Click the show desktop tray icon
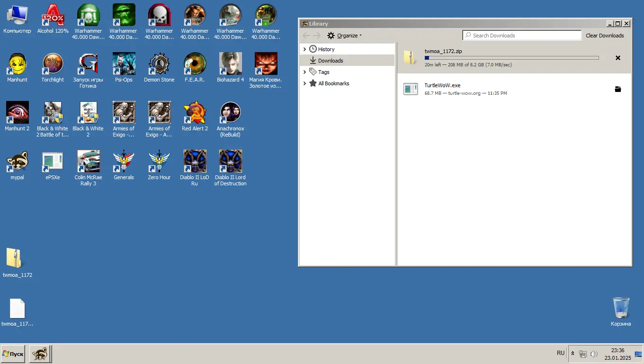Image resolution: width=644 pixels, height=364 pixels. pyautogui.click(x=638, y=354)
